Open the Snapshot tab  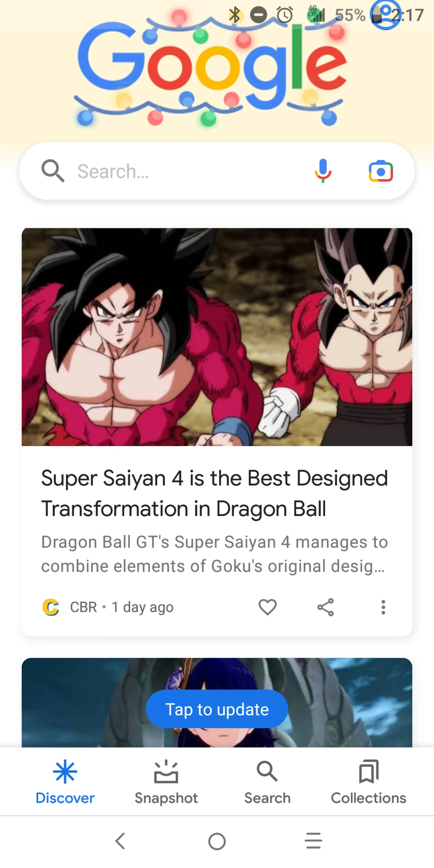point(166,782)
